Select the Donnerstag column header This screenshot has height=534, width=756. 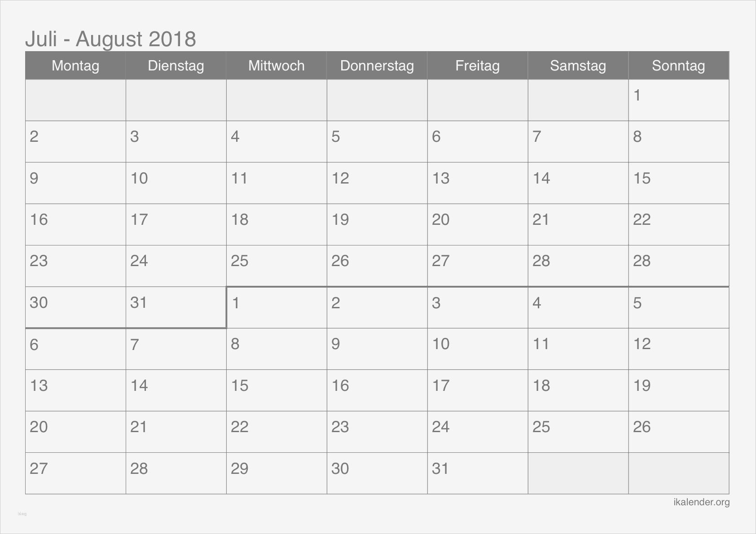pyautogui.click(x=377, y=66)
